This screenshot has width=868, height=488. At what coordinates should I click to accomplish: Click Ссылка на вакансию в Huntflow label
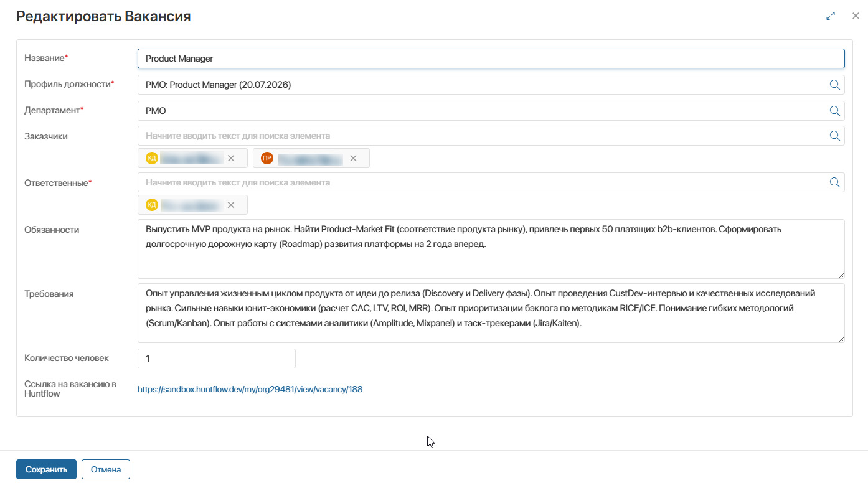[70, 388]
